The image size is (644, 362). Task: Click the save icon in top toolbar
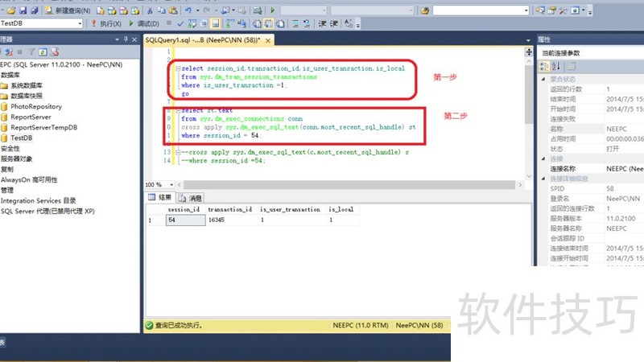(23, 10)
